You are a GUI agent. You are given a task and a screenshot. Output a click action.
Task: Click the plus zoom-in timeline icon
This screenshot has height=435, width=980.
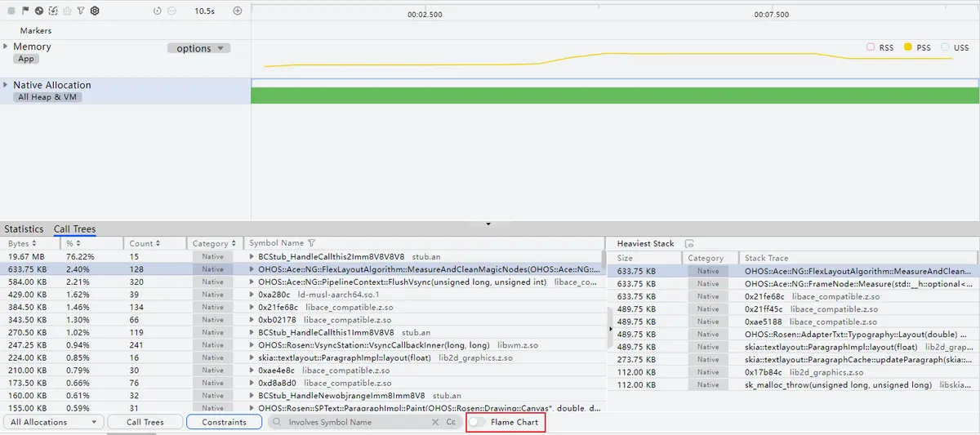[x=238, y=11]
